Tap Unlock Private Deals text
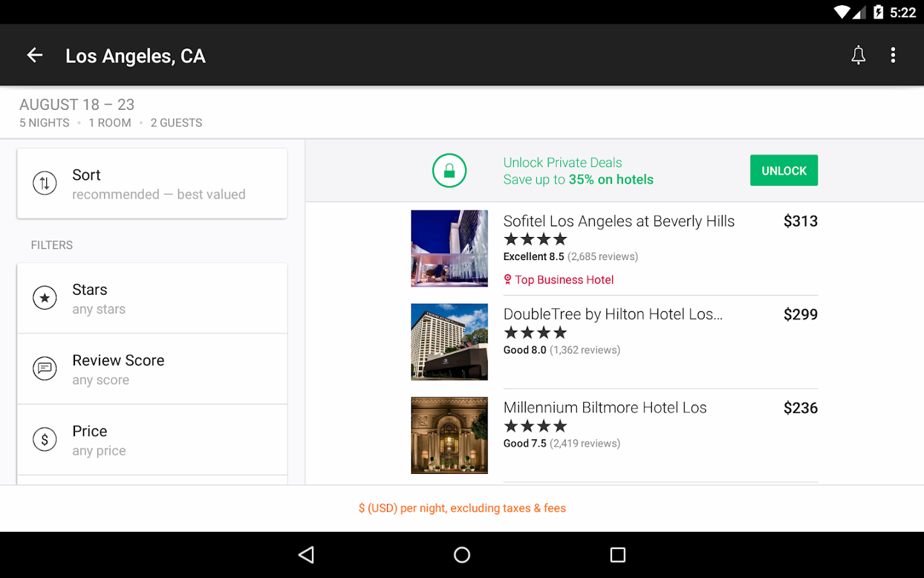924x578 pixels. (x=563, y=162)
